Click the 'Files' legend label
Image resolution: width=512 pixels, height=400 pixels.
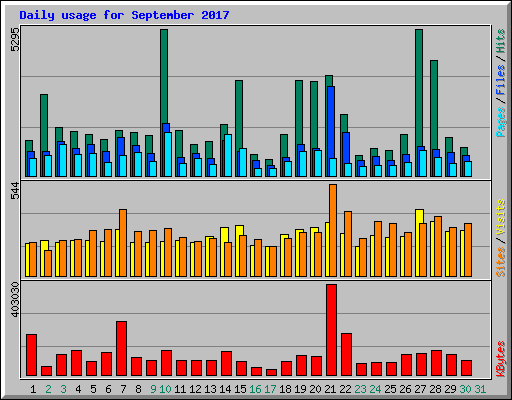click(501, 79)
